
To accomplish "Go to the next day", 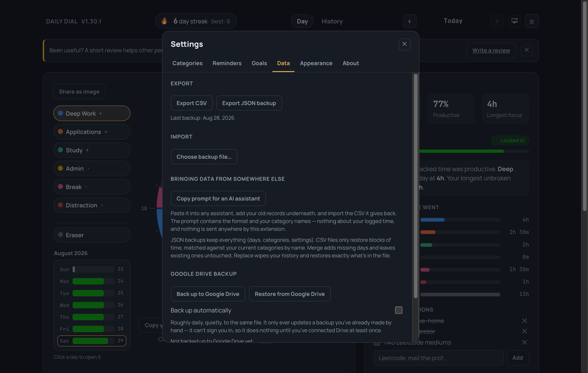I will pos(497,21).
